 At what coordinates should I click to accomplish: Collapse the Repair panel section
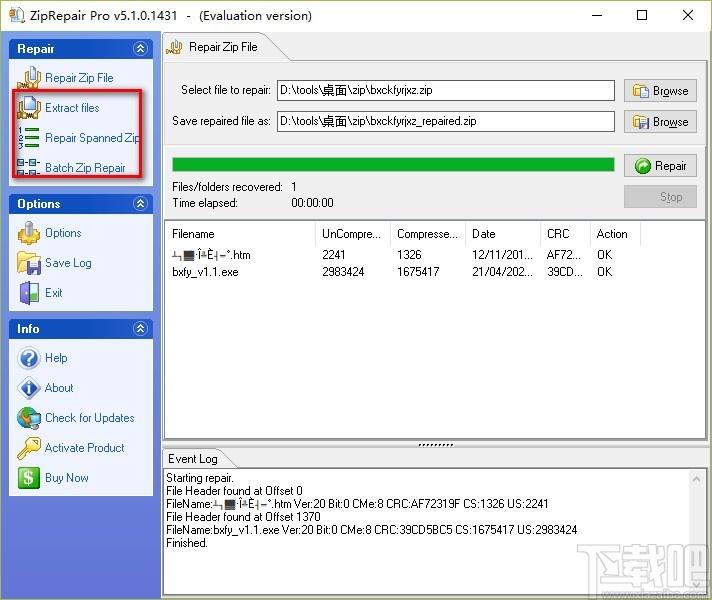coord(141,49)
